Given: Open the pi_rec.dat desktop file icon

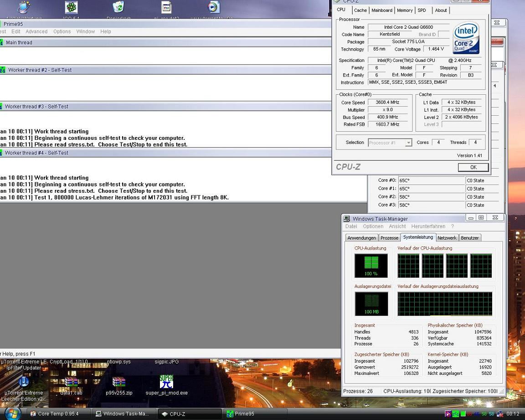Looking at the screenshot, I should point(166,7).
